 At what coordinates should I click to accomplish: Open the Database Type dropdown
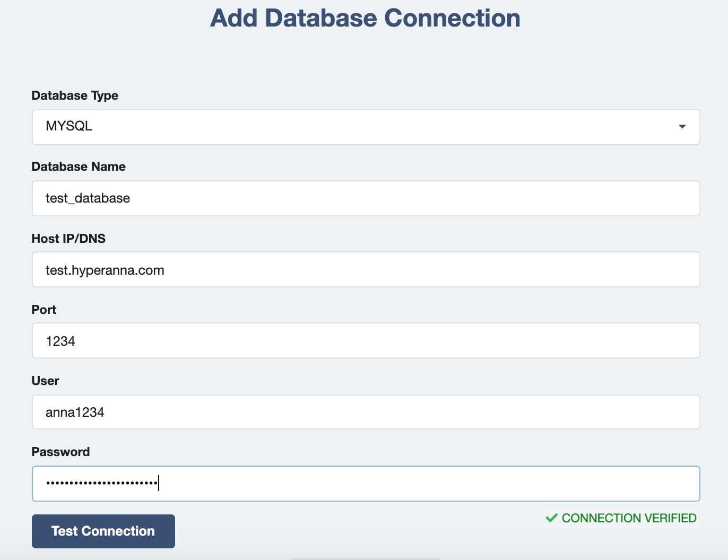pos(366,127)
